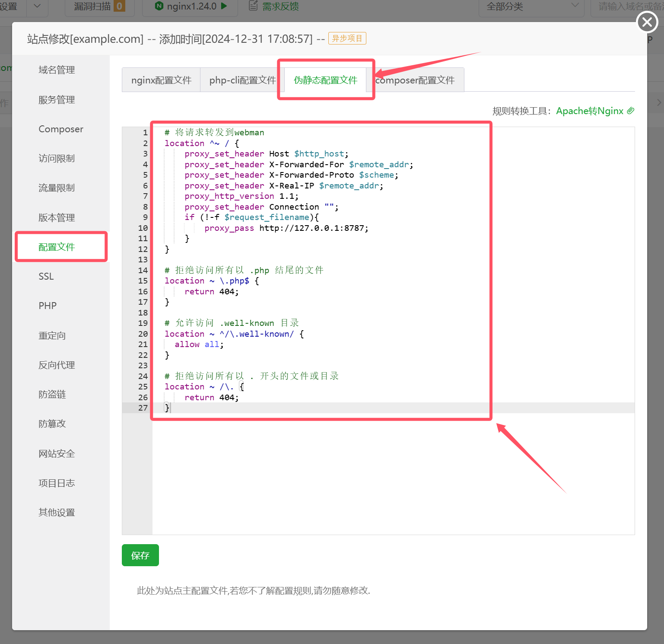Viewport: 664px width, 644px height.
Task: Expand the 全部分类 dropdown
Action: coord(531,6)
